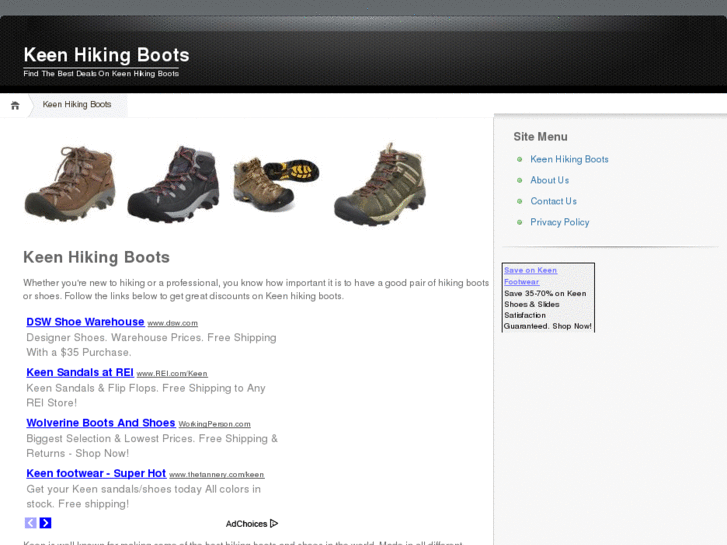Click the Keen Hiking Boots site title
This screenshot has width=727, height=545.
point(107,55)
